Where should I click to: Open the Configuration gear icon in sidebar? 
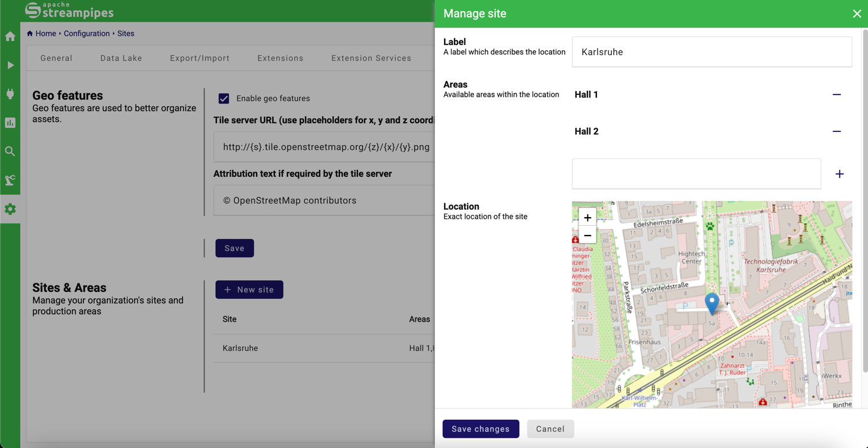pyautogui.click(x=10, y=209)
